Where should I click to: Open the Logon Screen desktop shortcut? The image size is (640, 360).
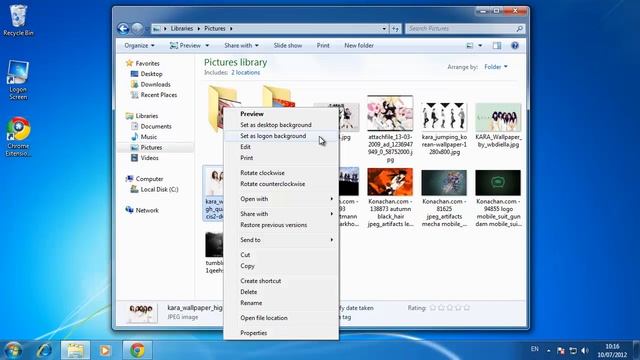point(18,80)
